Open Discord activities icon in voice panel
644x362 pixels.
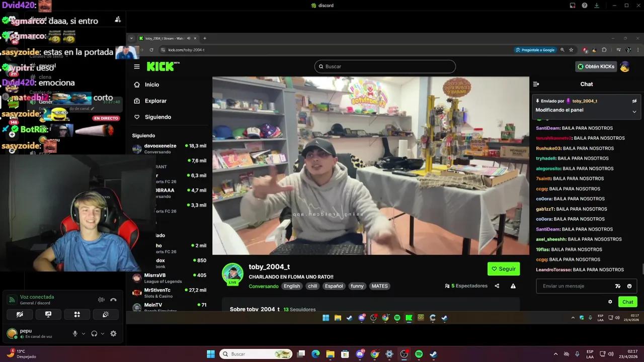coord(76,314)
